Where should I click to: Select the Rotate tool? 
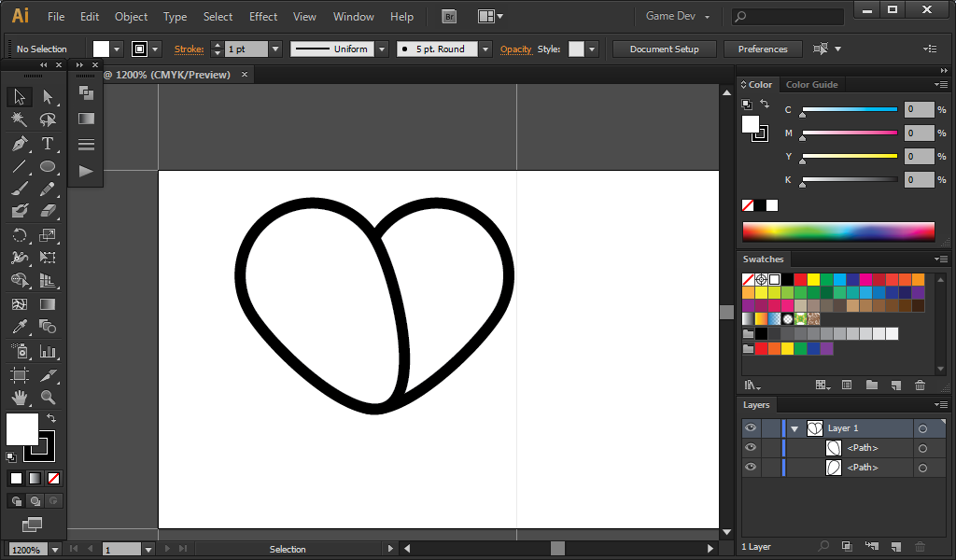coord(19,235)
